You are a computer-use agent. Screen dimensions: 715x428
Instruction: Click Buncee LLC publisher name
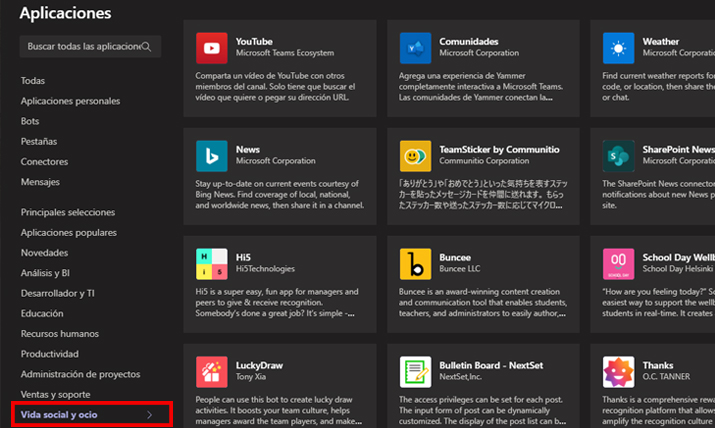460,269
